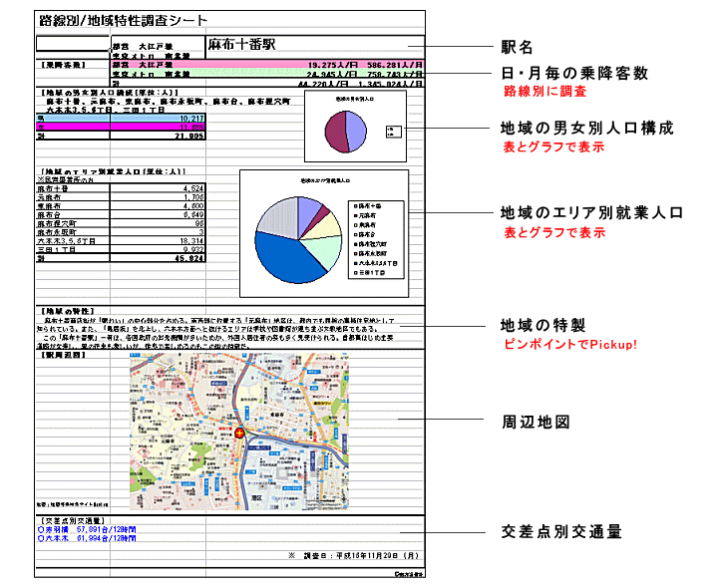718x588 pixels.
Task: Click the red ピンポイントでPickup! note
Action: coord(570,344)
